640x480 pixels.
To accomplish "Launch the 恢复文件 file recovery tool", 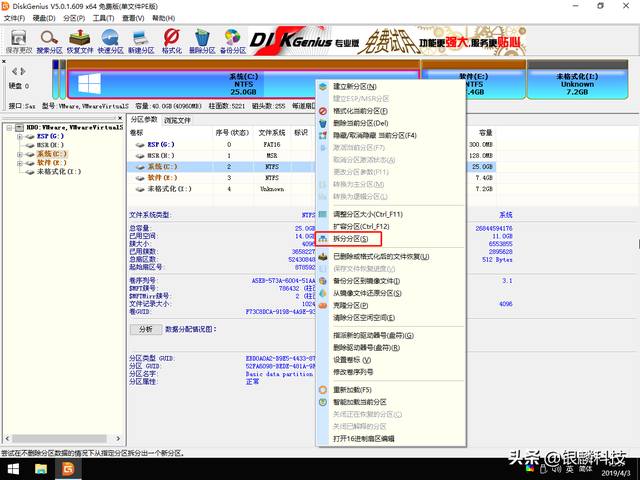I will [80, 42].
